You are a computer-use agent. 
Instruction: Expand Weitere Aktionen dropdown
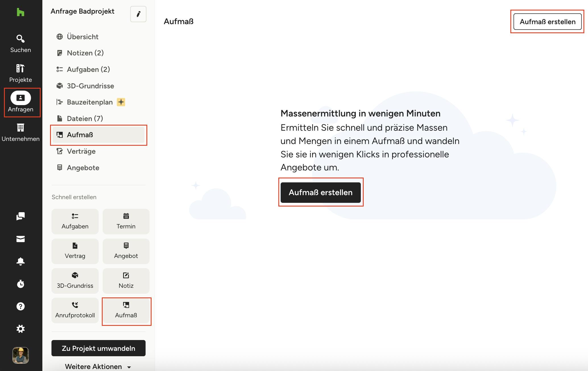point(98,366)
